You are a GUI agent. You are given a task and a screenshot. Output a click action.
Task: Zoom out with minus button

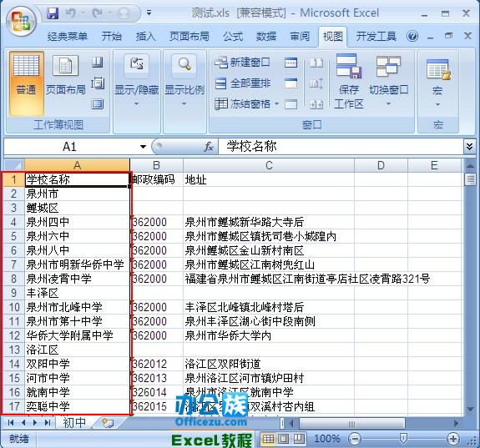tap(355, 440)
